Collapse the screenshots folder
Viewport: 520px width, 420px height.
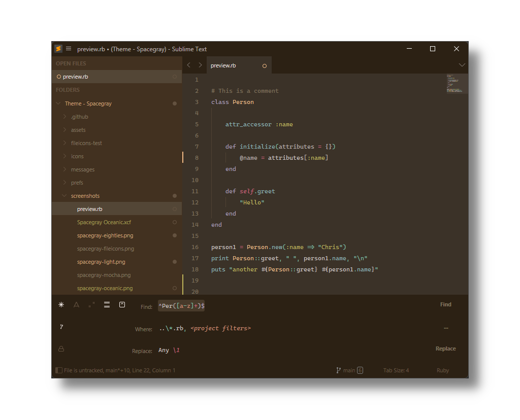[x=64, y=196]
